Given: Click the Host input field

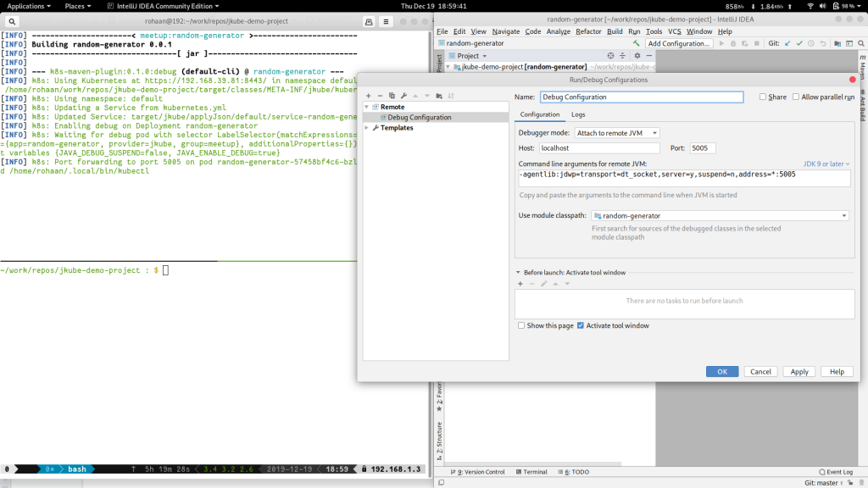Looking at the screenshot, I should tap(598, 148).
